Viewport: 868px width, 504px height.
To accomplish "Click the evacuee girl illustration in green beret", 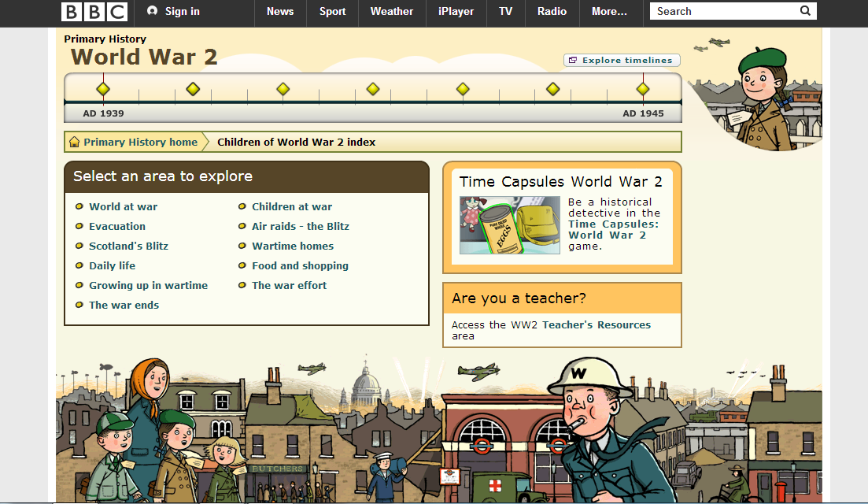I will tap(764, 98).
